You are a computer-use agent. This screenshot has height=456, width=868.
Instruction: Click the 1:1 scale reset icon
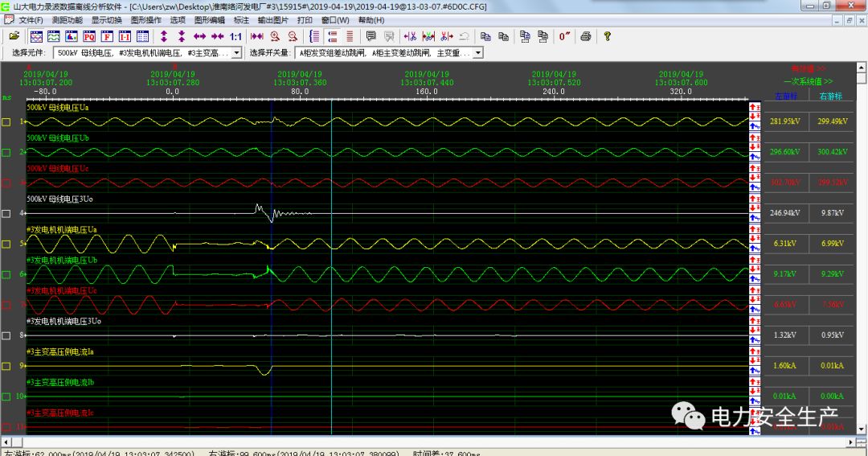236,36
